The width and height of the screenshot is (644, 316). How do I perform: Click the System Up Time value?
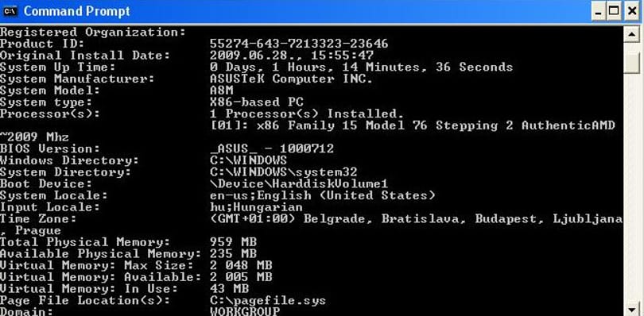click(361, 67)
